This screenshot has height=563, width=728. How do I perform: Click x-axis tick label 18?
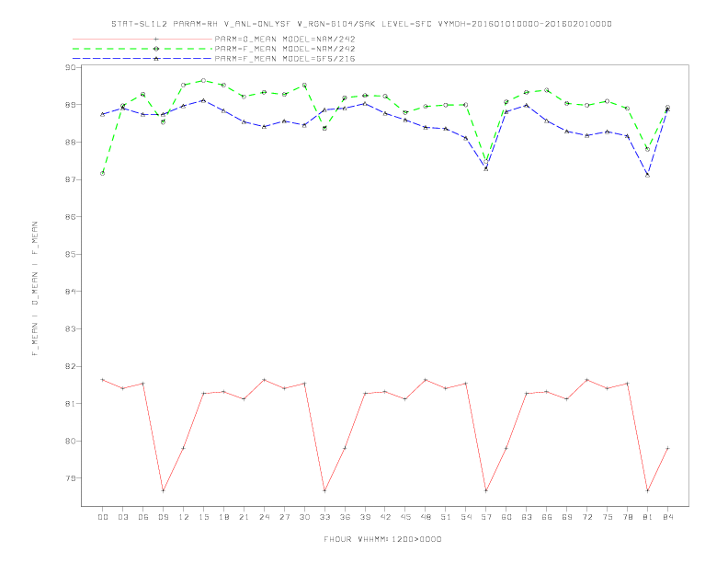point(223,517)
